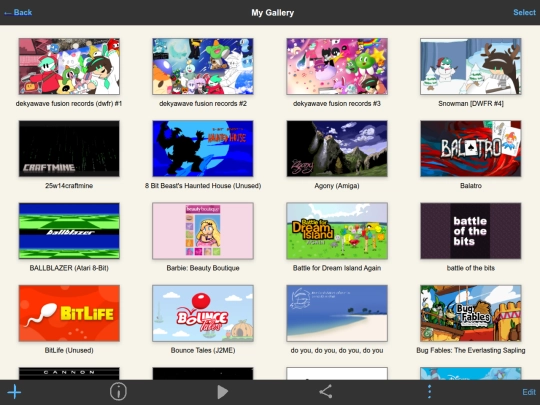Click 'dekyawave fusion records (dwfr) #1' caption
Image resolution: width=540 pixels, height=405 pixels.
69,104
